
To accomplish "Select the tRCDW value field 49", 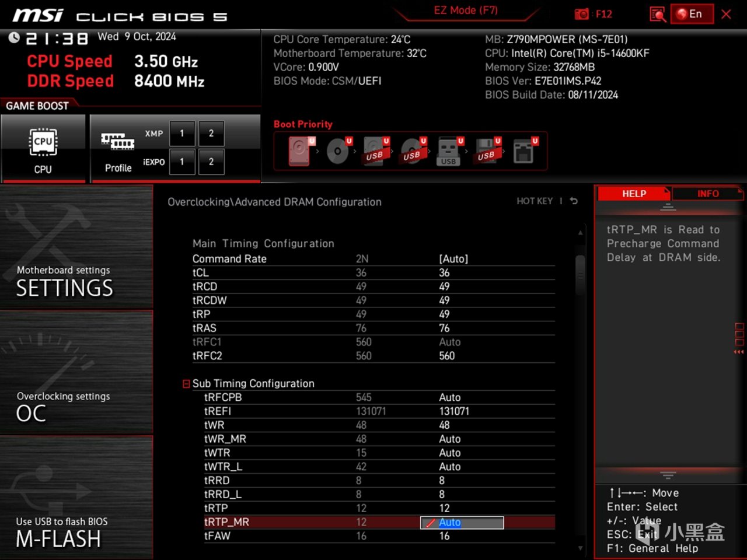I will (x=444, y=300).
